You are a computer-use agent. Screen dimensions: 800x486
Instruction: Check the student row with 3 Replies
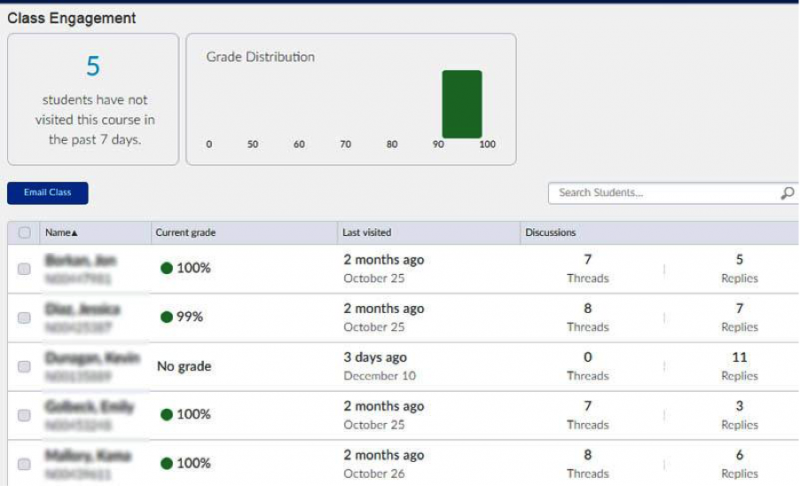24,415
